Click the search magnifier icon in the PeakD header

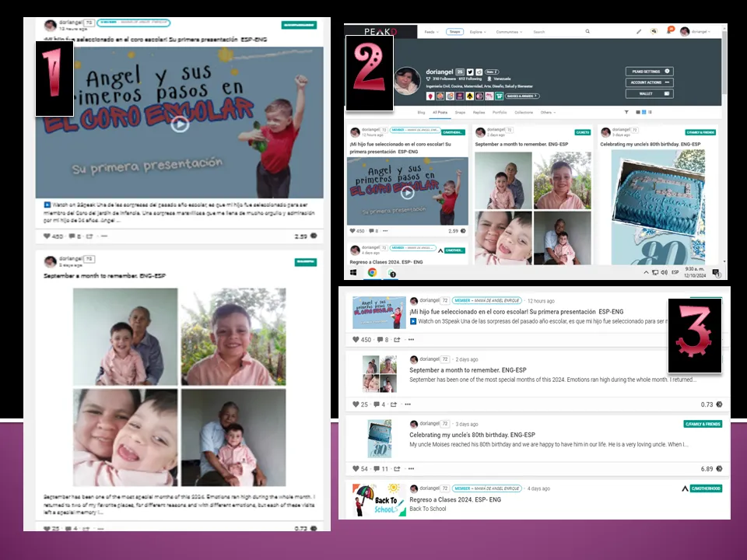[587, 31]
